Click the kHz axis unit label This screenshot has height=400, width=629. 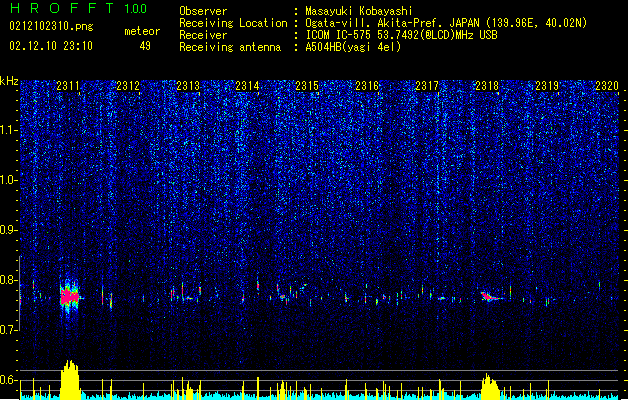pyautogui.click(x=9, y=81)
